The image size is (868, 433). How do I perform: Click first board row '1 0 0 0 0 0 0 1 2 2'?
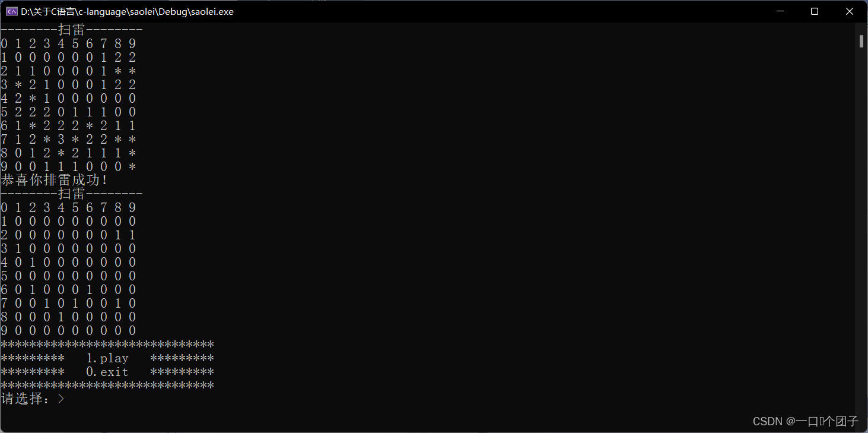pos(69,58)
